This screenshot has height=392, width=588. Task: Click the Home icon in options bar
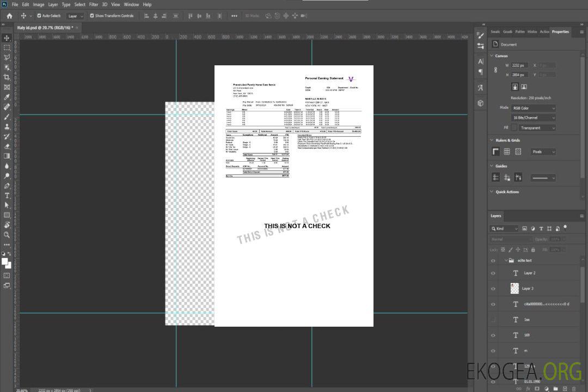coord(9,16)
